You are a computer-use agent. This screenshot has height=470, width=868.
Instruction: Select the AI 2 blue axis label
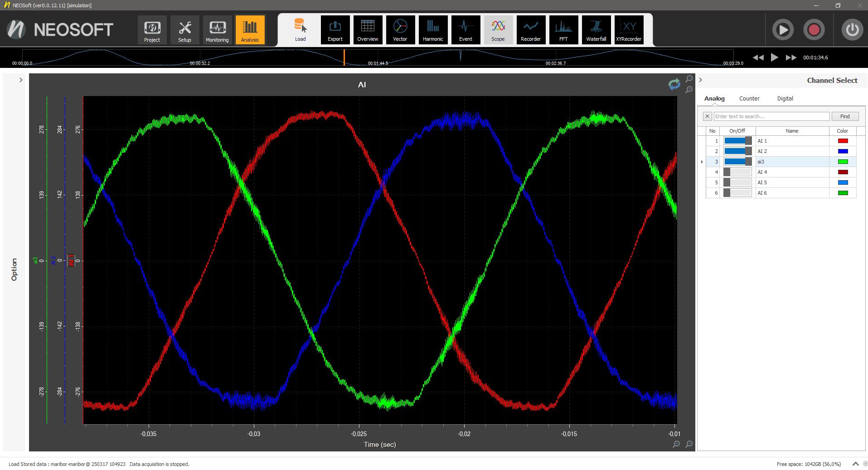(x=53, y=260)
